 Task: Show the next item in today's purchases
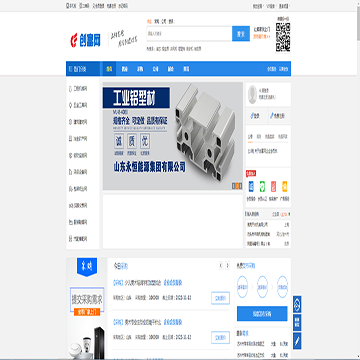(x=227, y=266)
